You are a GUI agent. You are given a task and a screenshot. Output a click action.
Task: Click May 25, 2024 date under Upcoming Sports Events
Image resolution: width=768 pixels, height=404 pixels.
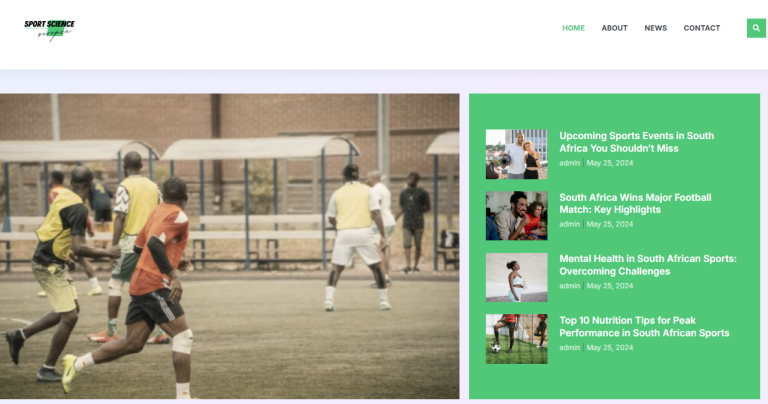tap(610, 163)
